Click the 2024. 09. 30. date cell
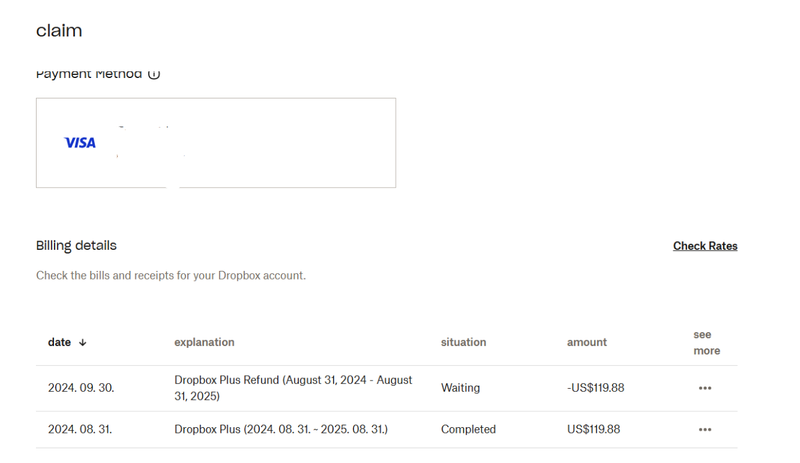The image size is (800, 463). coord(81,388)
